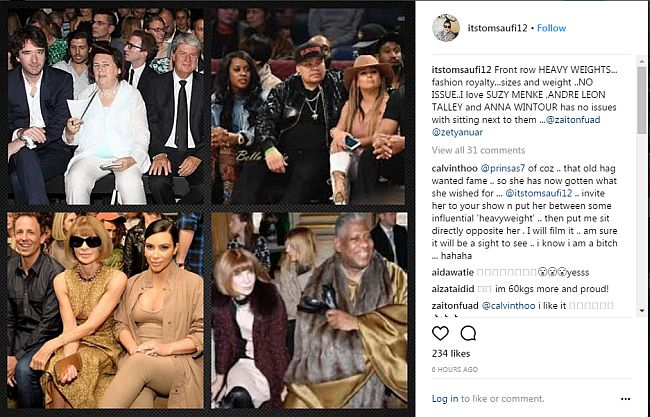Like the post with the heart icon
The height and width of the screenshot is (417, 650).
coord(440,333)
